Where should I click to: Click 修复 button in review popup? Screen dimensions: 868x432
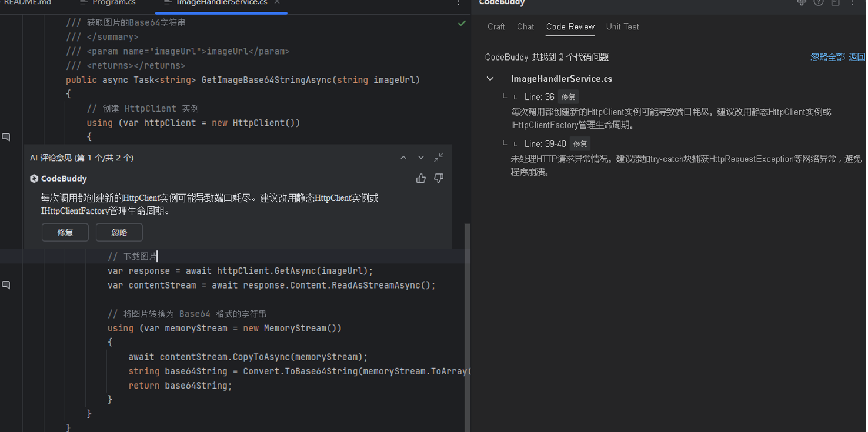(x=65, y=232)
